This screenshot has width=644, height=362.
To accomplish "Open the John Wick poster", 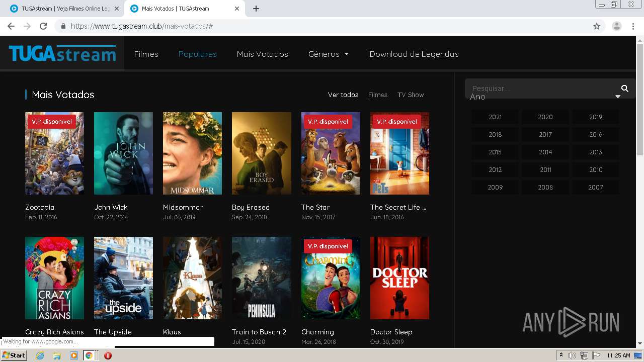I will tap(123, 153).
